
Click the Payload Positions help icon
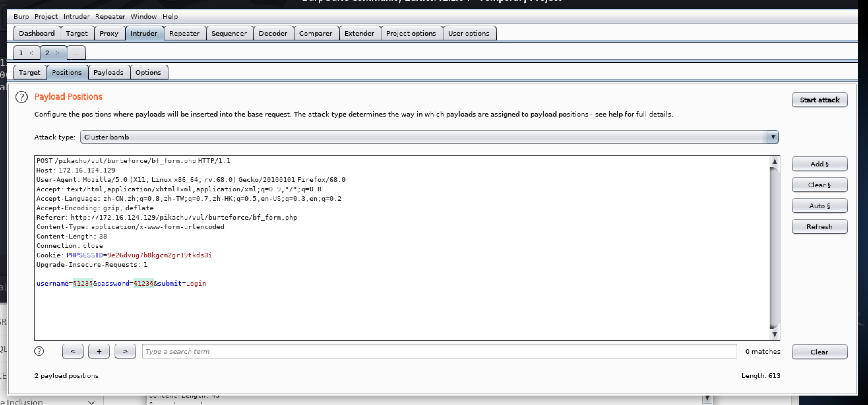click(22, 97)
